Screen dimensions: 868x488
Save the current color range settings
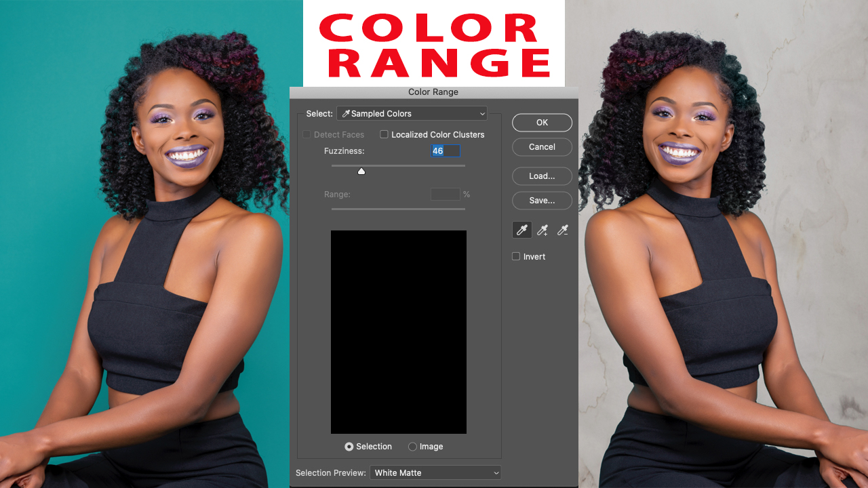[x=542, y=200]
